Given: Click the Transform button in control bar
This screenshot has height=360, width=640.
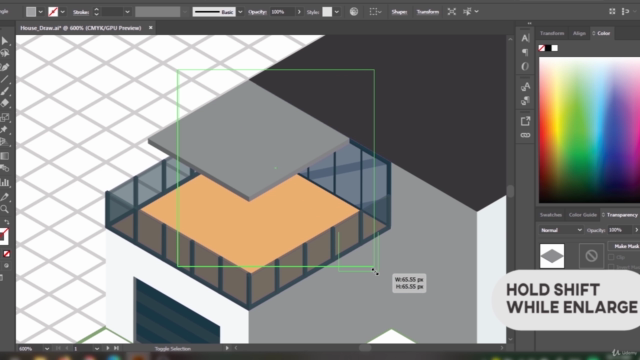Looking at the screenshot, I should click(427, 12).
